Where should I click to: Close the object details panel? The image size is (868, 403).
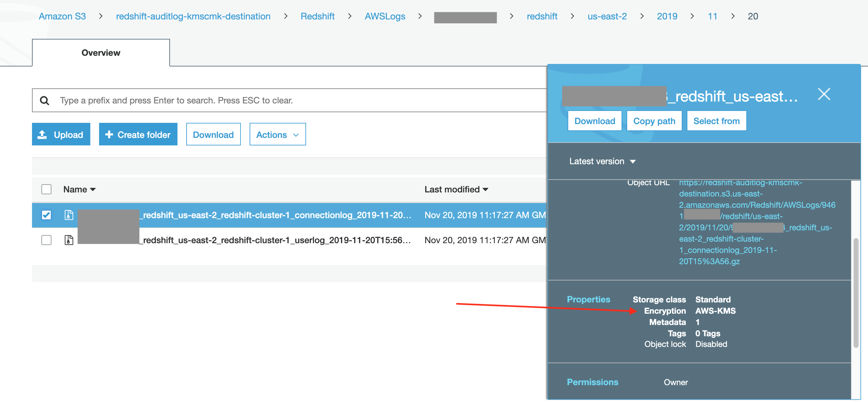pos(824,94)
